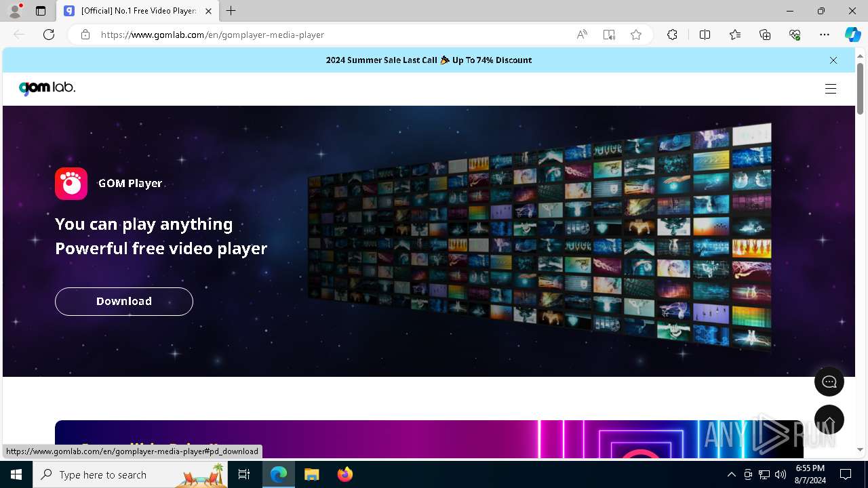Screen dimensions: 868x488
Task: Close the GOM Player browser tab
Action: [208, 11]
